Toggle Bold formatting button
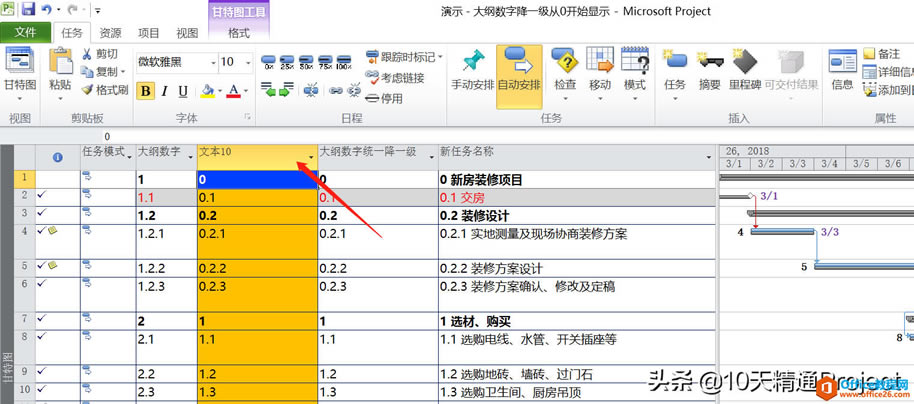This screenshot has height=404, width=914. point(146,91)
